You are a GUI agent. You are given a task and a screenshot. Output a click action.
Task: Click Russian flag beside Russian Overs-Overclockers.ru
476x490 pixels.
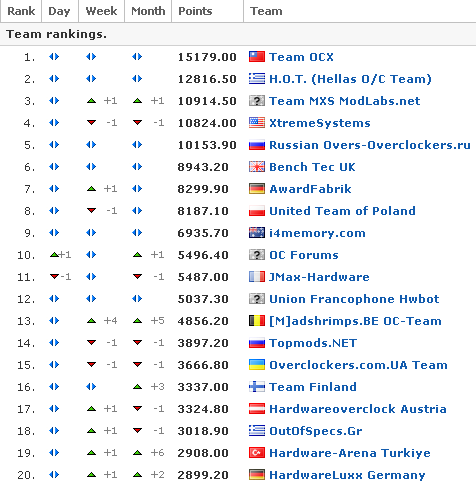click(257, 145)
